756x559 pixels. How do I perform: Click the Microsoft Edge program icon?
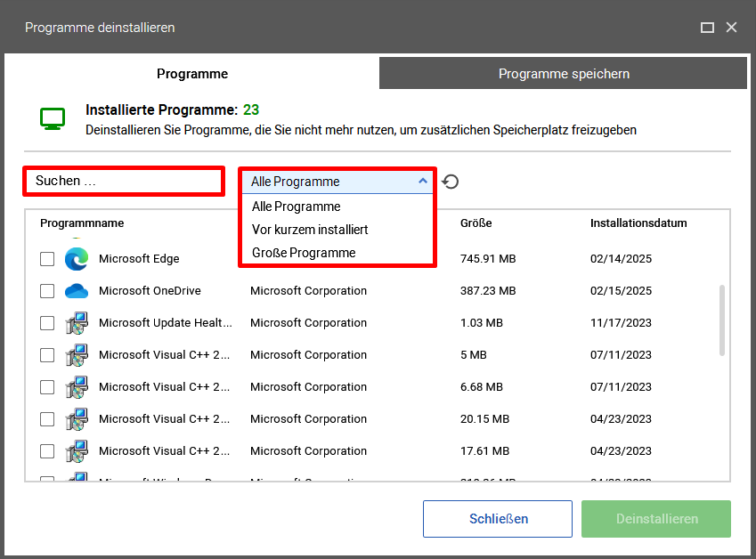pos(77,259)
